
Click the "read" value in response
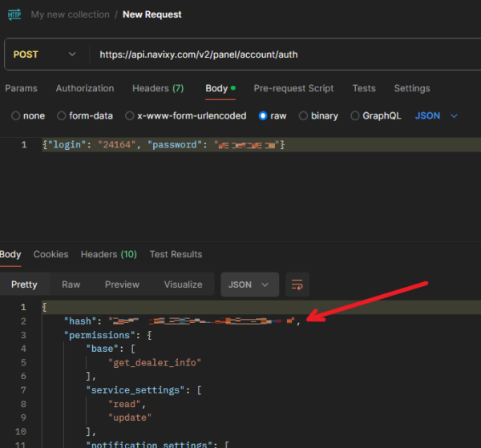pyautogui.click(x=124, y=404)
